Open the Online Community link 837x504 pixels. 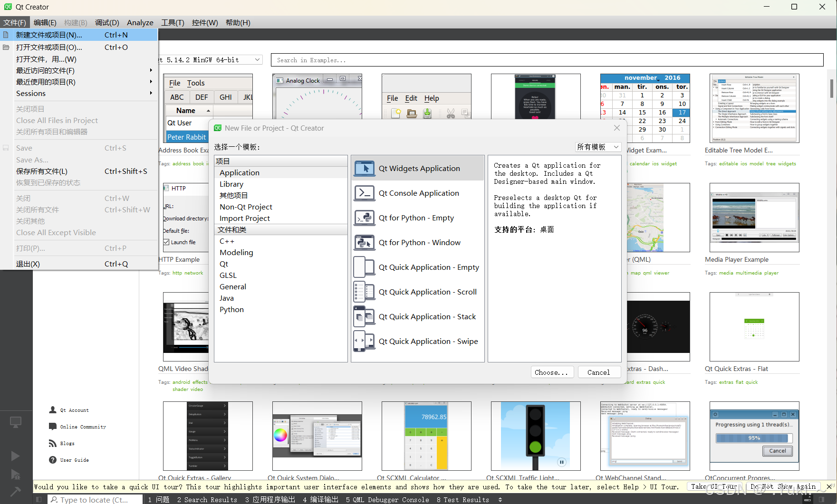point(83,427)
